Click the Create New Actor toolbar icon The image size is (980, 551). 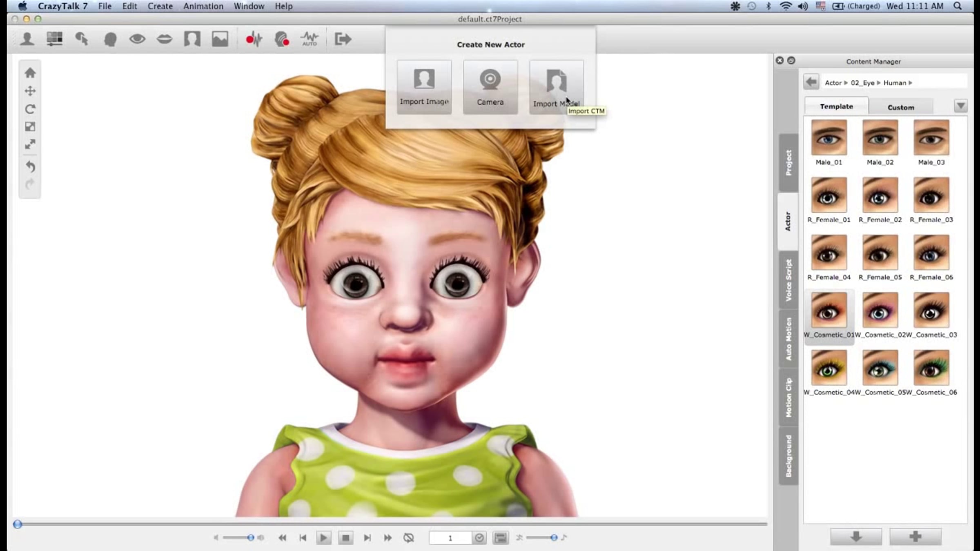27,39
